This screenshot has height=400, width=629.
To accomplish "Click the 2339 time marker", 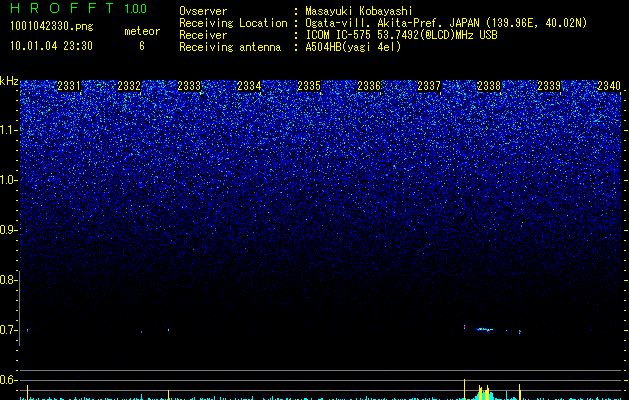I will point(549,86).
